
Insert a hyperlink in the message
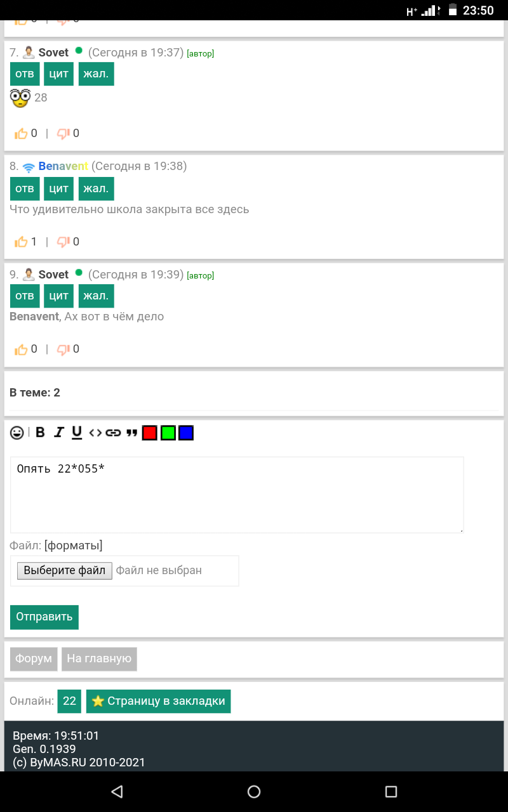coord(113,433)
